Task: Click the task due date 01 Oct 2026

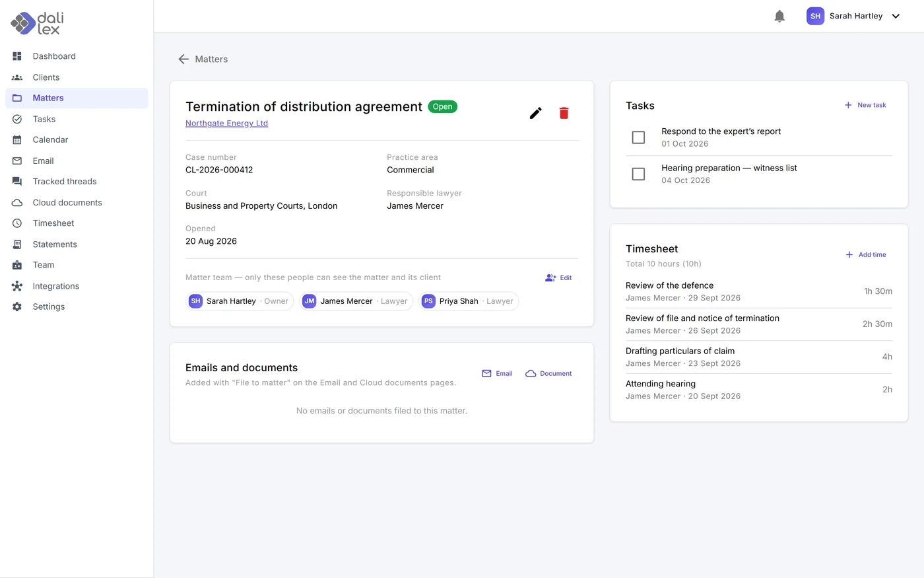Action: [685, 144]
